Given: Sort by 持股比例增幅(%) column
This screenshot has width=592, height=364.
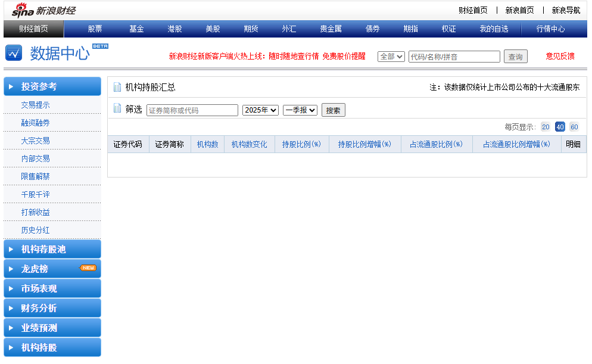Looking at the screenshot, I should [364, 144].
